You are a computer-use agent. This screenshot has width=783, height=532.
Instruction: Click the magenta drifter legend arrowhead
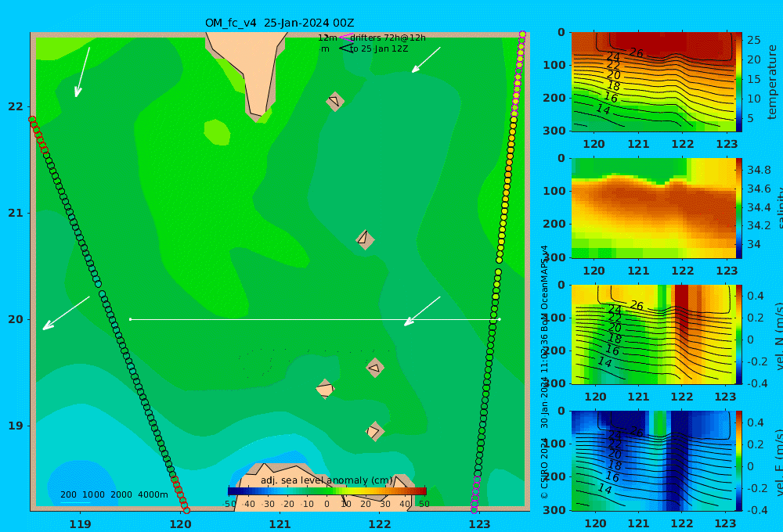click(x=346, y=37)
